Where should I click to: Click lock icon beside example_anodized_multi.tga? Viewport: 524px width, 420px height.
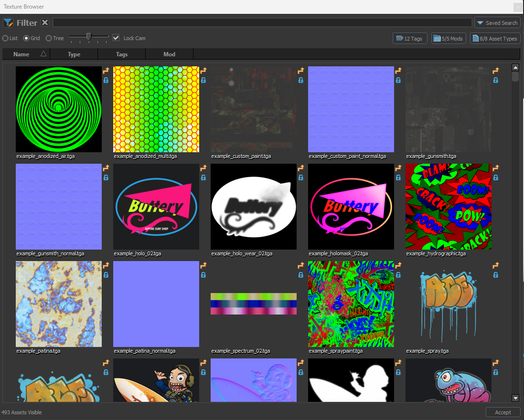click(x=203, y=80)
